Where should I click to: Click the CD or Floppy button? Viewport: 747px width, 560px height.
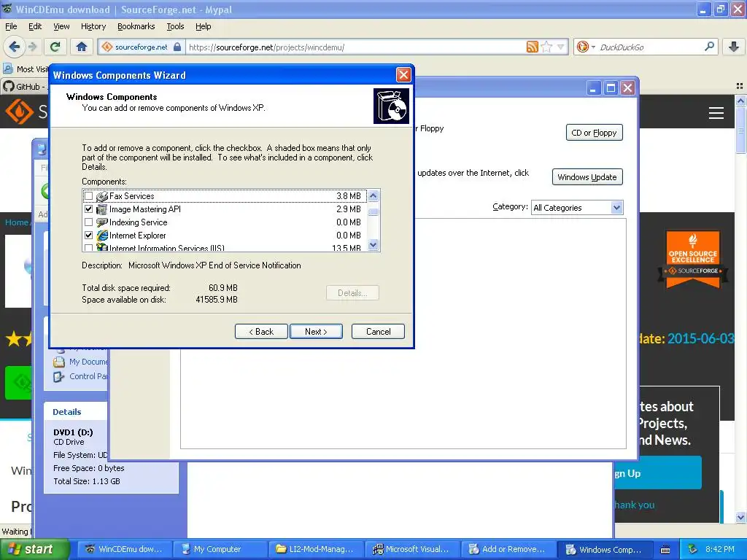click(x=594, y=133)
